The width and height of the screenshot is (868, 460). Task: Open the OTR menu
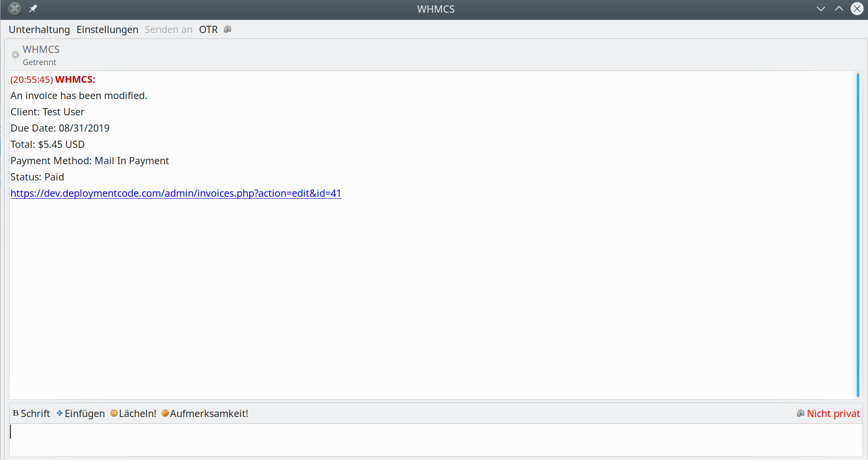coord(208,29)
